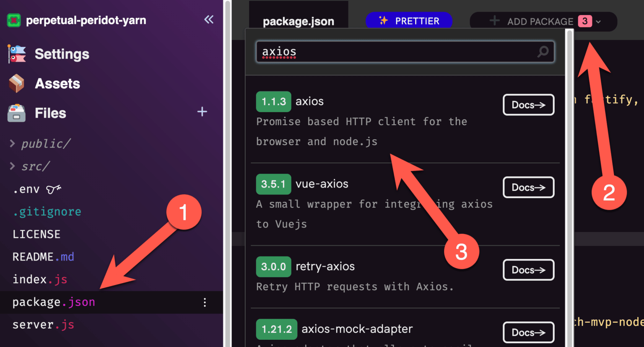Image resolution: width=644 pixels, height=347 pixels.
Task: Click the package results scrollbar
Action: [569, 168]
